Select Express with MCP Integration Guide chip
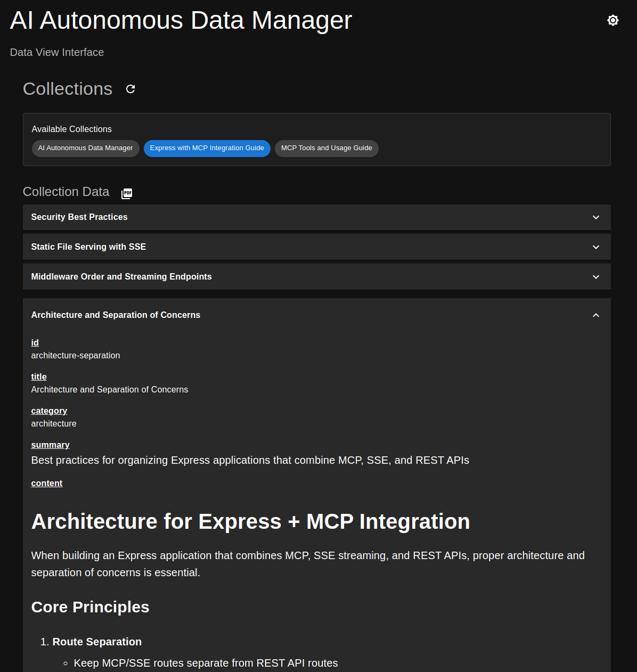This screenshot has height=672, width=637. [x=207, y=148]
